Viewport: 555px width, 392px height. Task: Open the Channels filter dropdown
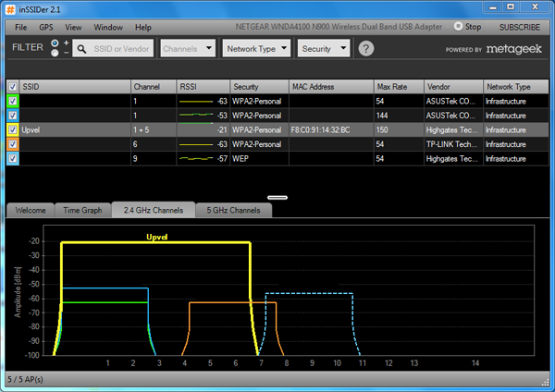pyautogui.click(x=188, y=49)
